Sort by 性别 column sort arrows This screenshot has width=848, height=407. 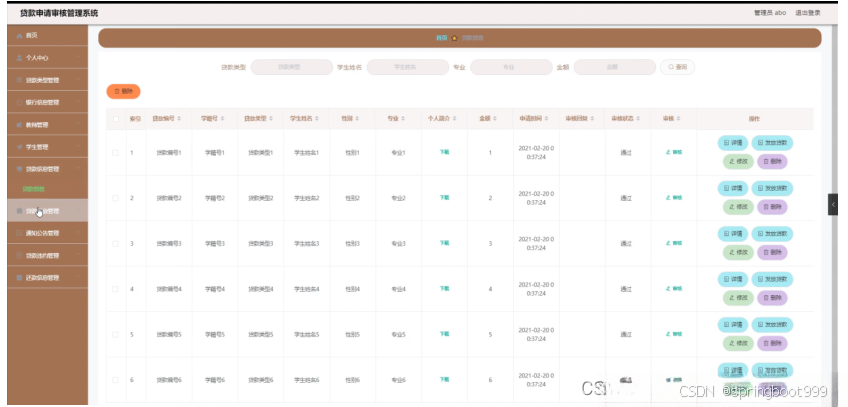(358, 118)
